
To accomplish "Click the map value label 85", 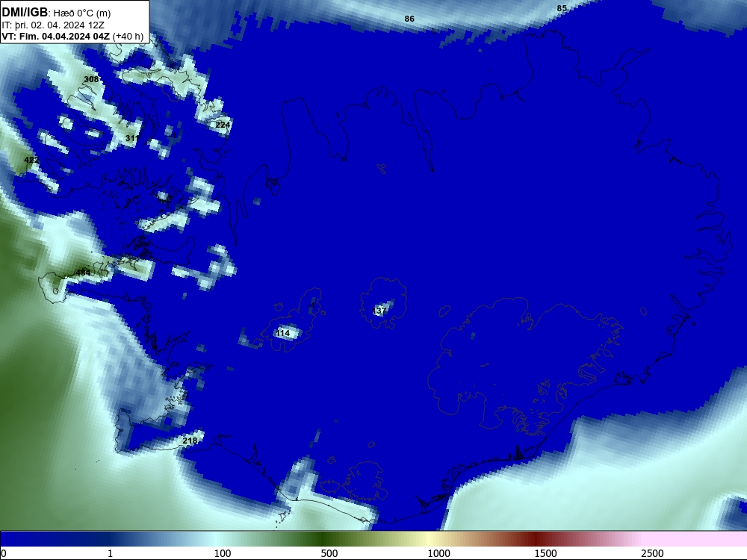I will [x=562, y=8].
